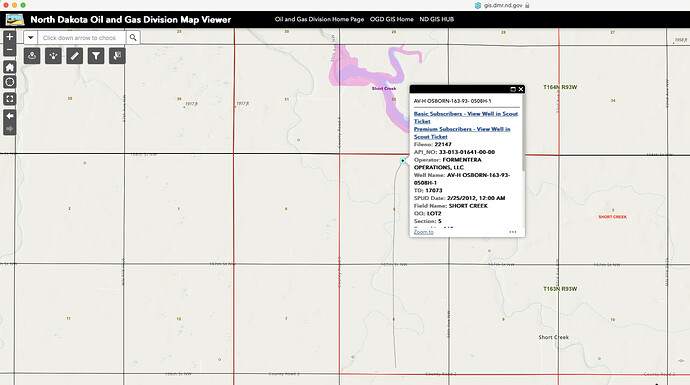
Task: Return to default map extent home icon
Action: pyautogui.click(x=10, y=67)
